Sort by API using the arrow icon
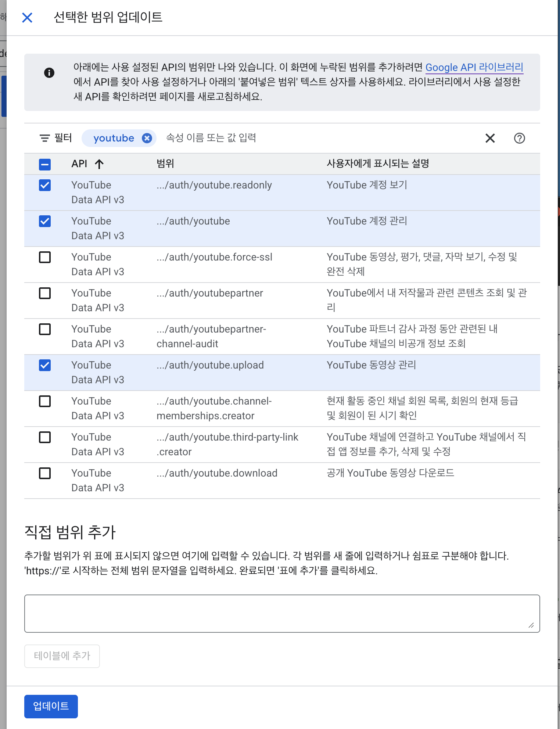The width and height of the screenshot is (560, 729). (99, 164)
